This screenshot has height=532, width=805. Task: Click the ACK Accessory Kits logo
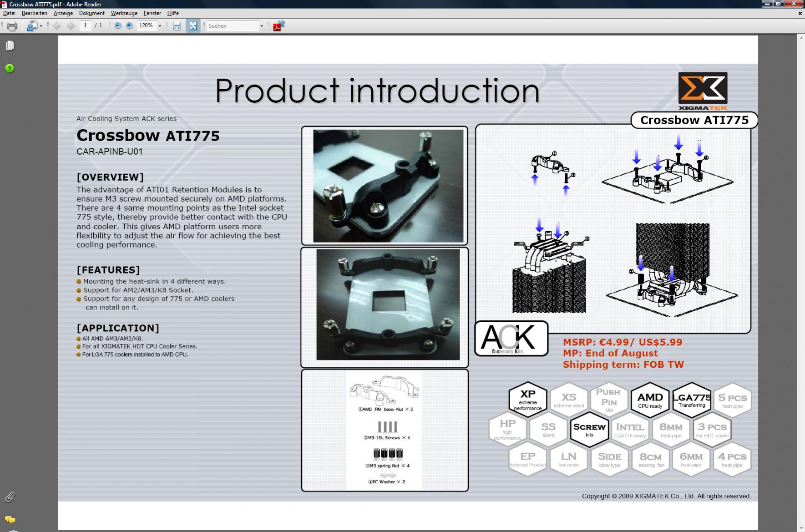(x=511, y=339)
